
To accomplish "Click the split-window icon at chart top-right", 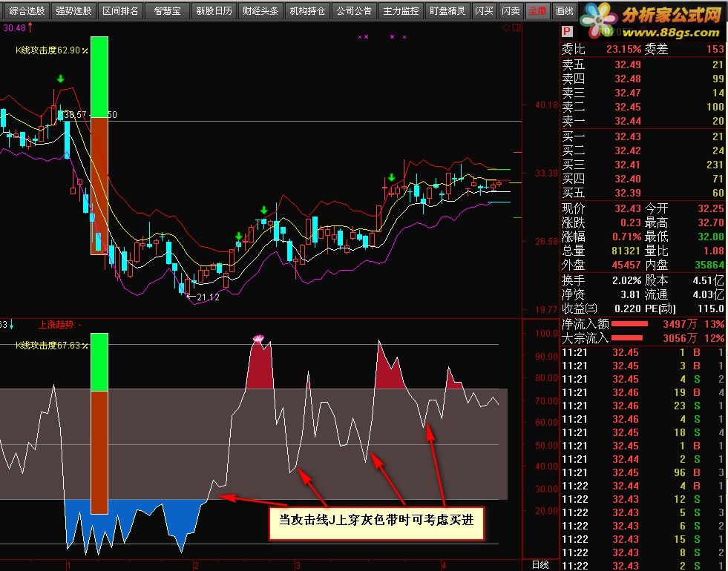I will [x=517, y=28].
